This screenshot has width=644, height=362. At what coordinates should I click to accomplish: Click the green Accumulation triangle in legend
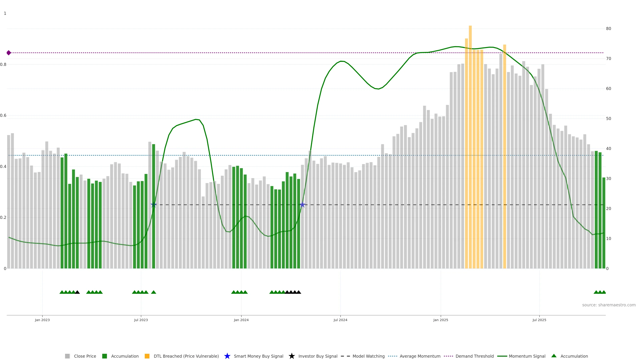554,356
